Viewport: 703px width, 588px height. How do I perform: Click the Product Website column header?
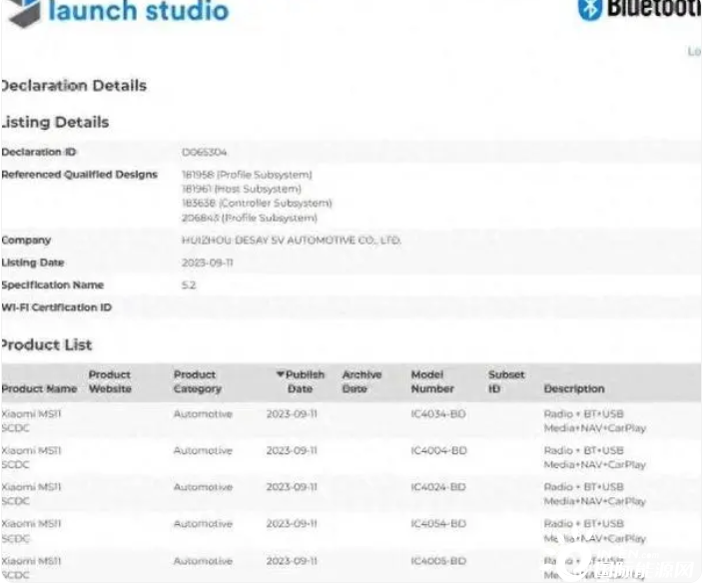click(110, 381)
